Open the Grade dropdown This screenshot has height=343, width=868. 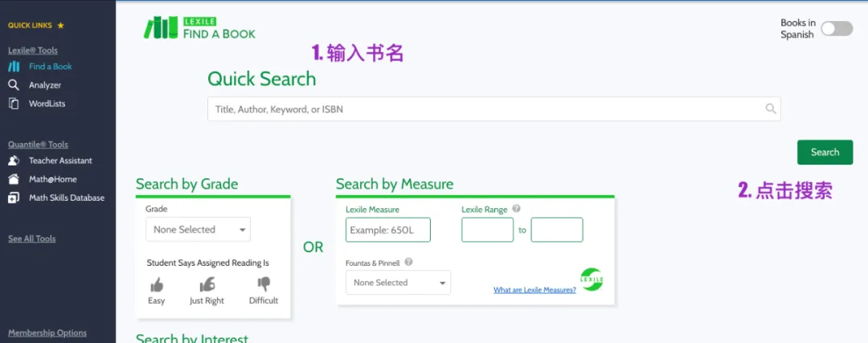coord(199,230)
